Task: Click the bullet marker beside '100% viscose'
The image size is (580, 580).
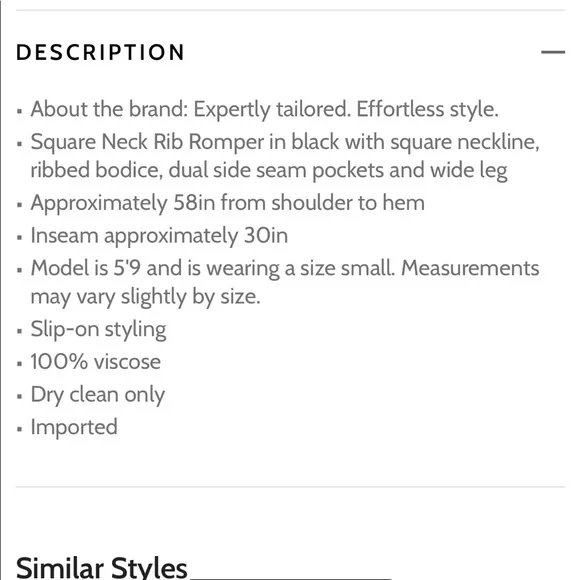Action: pyautogui.click(x=20, y=364)
